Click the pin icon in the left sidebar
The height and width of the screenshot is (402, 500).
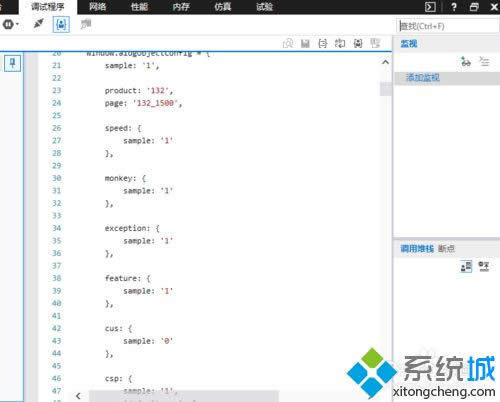(12, 63)
